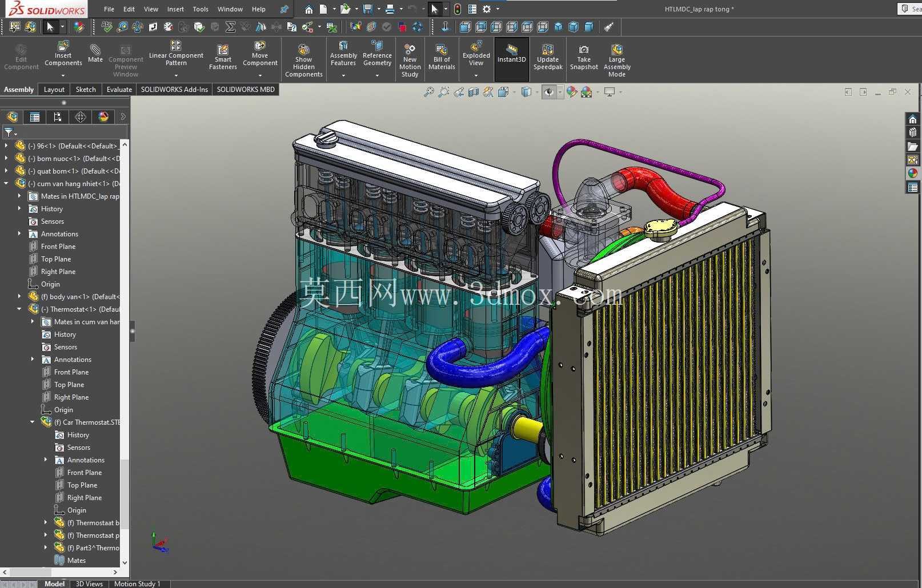Activate Move Component tool
This screenshot has height=588, width=922.
(260, 54)
